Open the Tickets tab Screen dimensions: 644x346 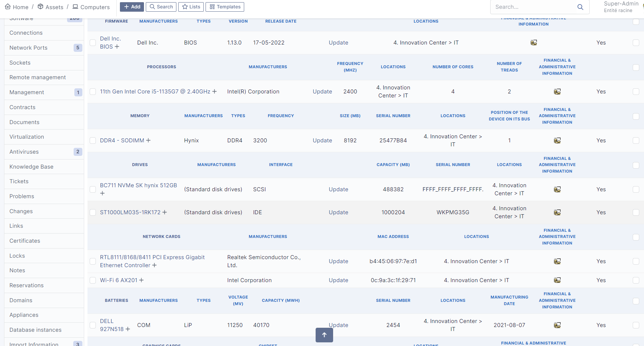tap(44, 181)
